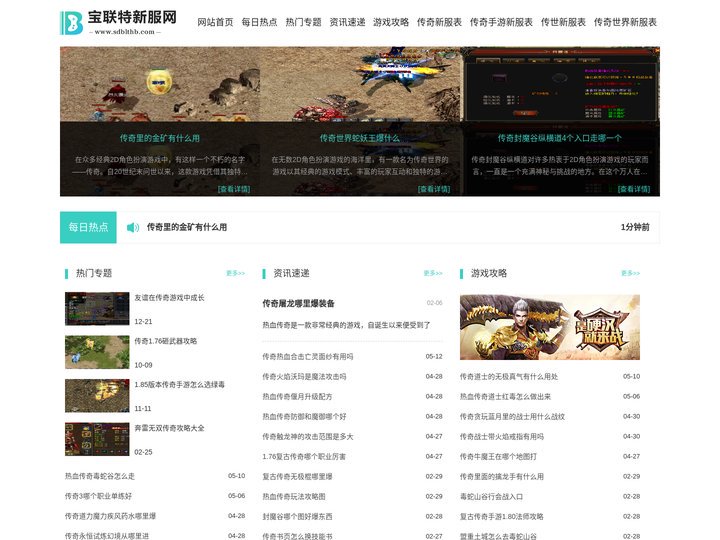
Task: Click the 热门专题 section heading
Action: (94, 273)
